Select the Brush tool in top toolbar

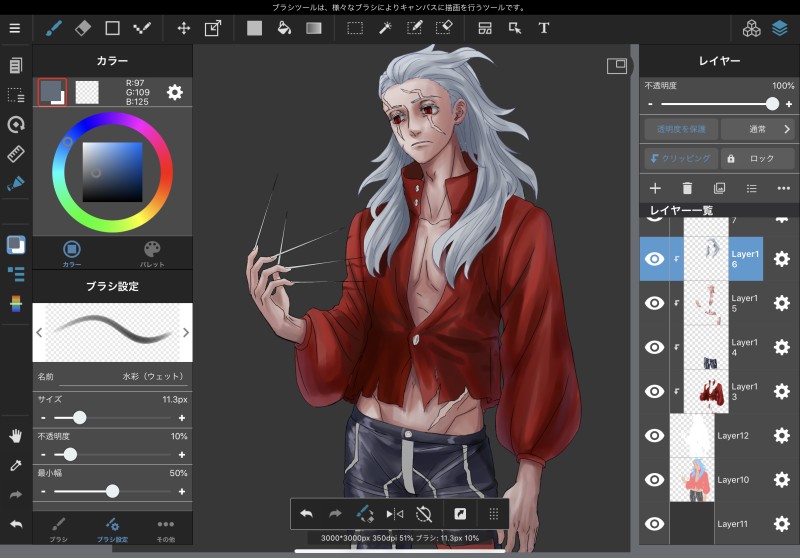[x=53, y=28]
